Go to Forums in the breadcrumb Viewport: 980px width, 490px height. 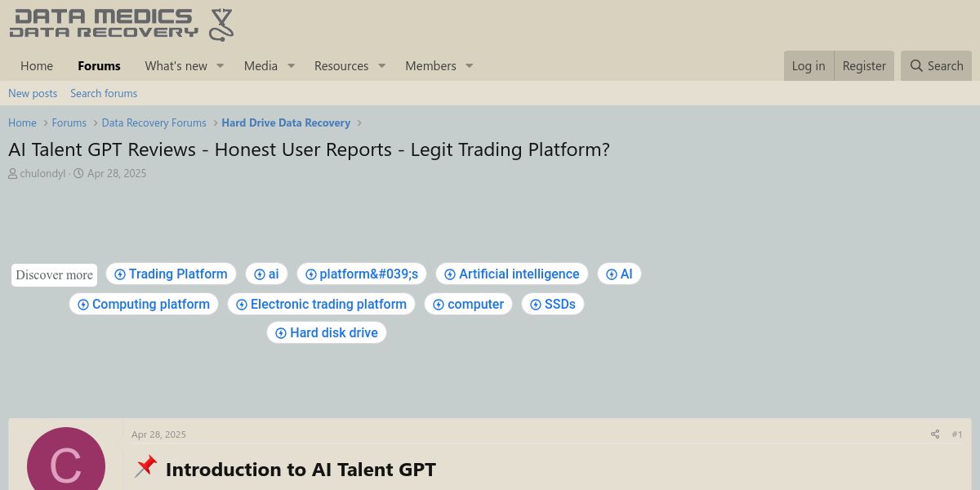click(x=69, y=122)
